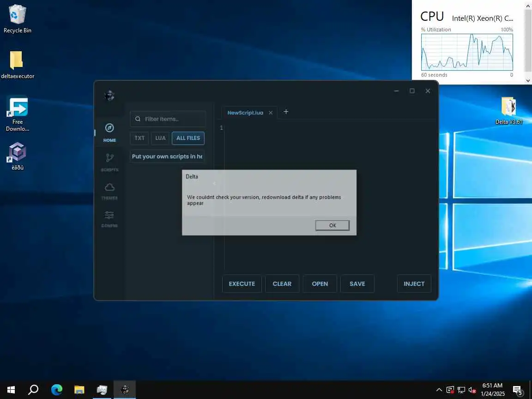Click the Delta app taskbar icon
The height and width of the screenshot is (399, 532).
tap(125, 389)
